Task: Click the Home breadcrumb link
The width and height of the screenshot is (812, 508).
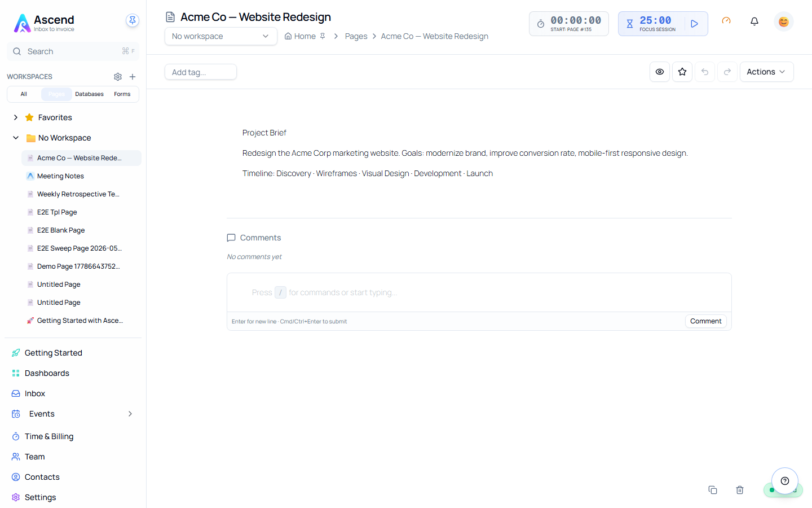Action: (x=300, y=36)
